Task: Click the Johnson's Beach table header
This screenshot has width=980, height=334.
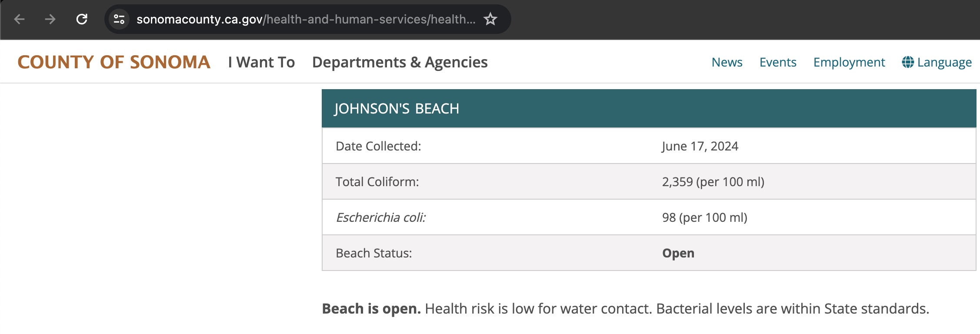Action: click(397, 108)
